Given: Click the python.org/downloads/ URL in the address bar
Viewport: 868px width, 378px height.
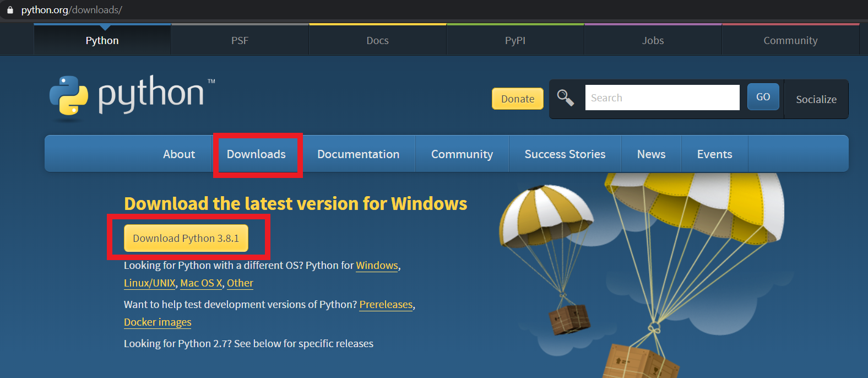Looking at the screenshot, I should tap(72, 10).
